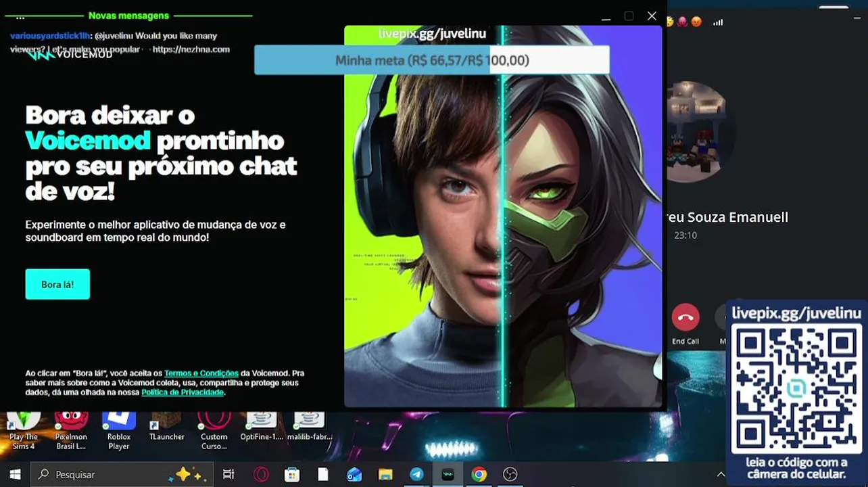Select the Voicemod taskbar icon
This screenshot has width=868, height=487.
pyautogui.click(x=448, y=474)
